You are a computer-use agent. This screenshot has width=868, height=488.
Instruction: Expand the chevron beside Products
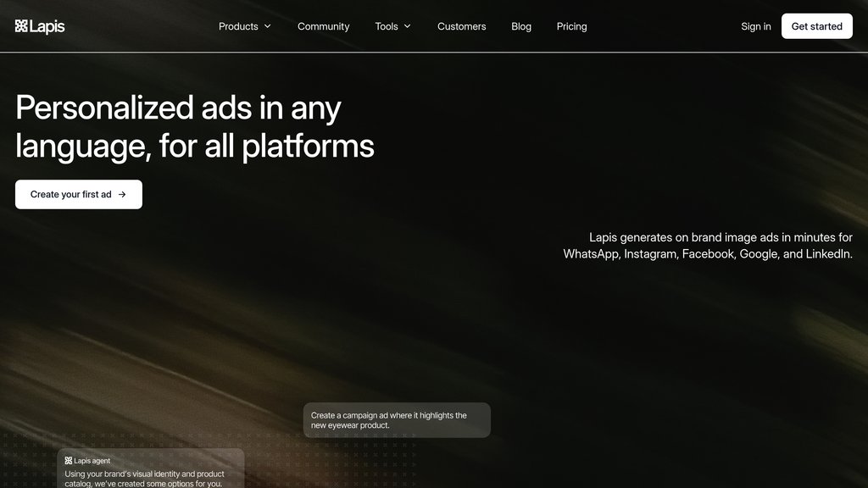pyautogui.click(x=268, y=26)
